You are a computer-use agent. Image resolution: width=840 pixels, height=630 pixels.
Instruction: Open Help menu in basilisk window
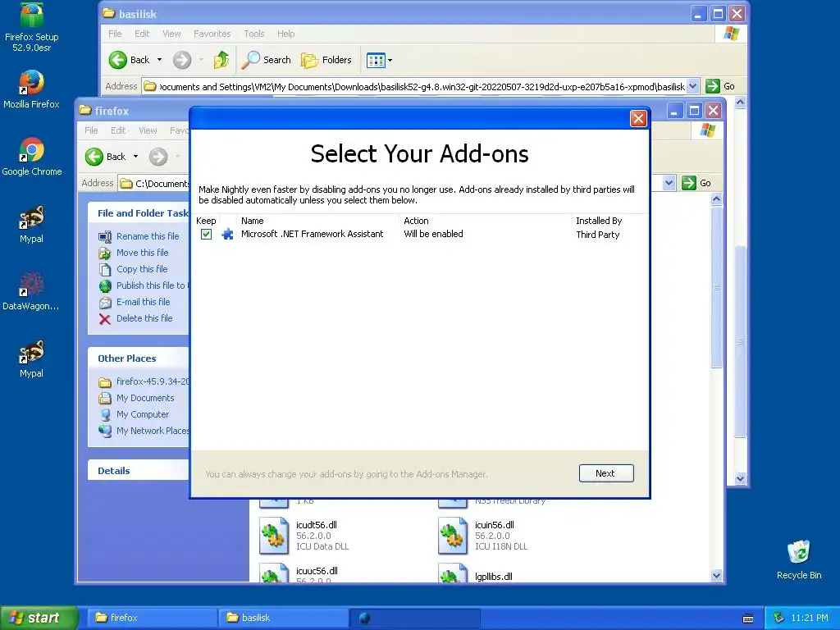pos(286,34)
